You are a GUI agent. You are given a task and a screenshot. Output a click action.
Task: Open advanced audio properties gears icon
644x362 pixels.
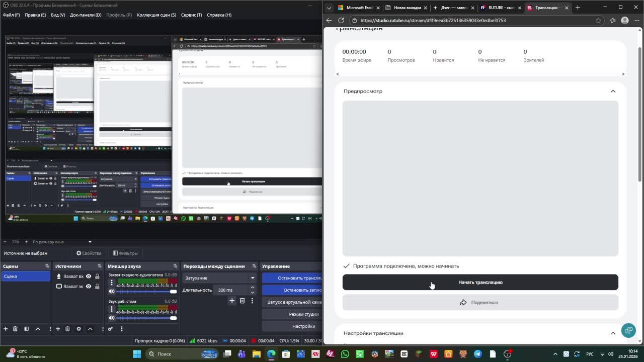click(x=111, y=329)
